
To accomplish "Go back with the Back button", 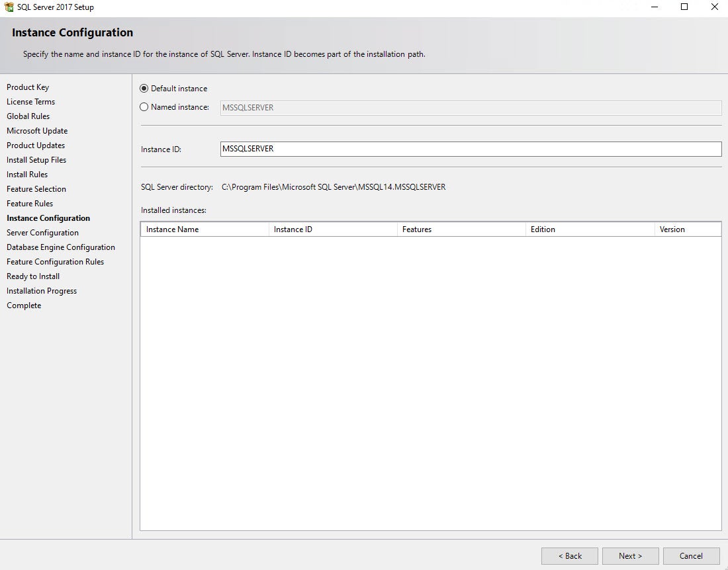I will coord(569,555).
